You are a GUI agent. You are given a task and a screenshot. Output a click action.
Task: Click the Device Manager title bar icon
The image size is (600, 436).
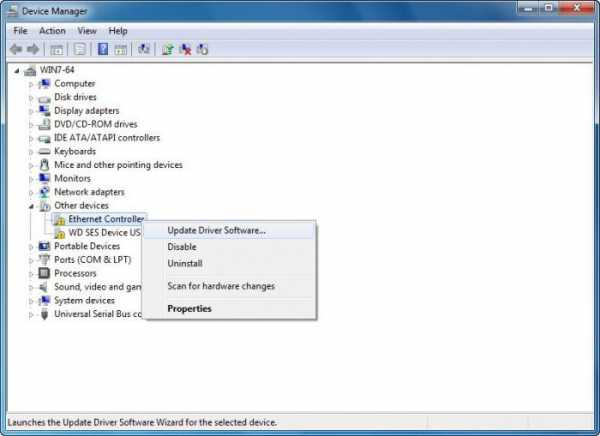pos(13,11)
